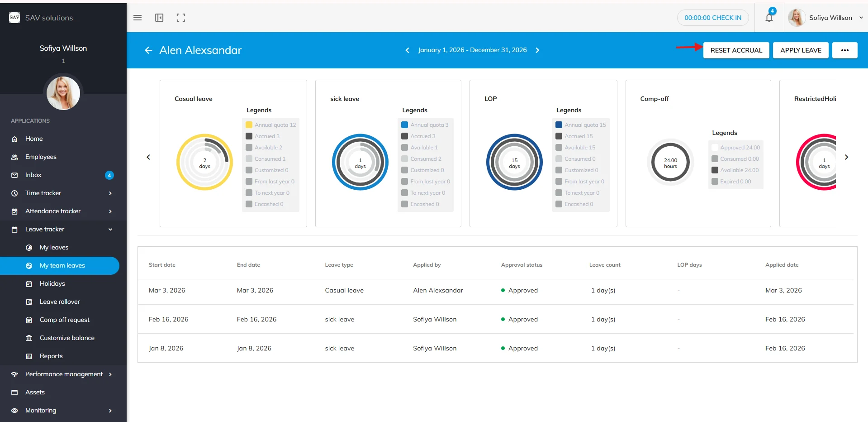Image resolution: width=868 pixels, height=422 pixels.
Task: Advance to next year date range
Action: pos(537,50)
